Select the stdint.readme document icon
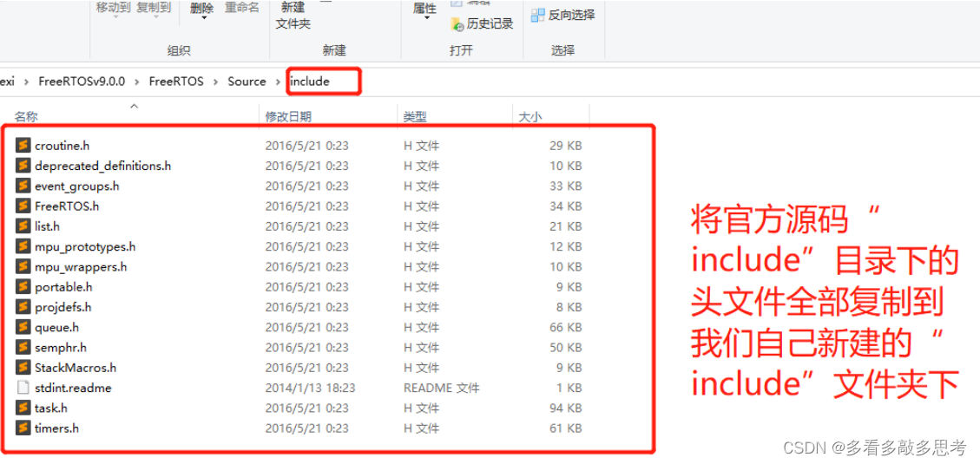Viewport: 980px width, 464px height. (x=23, y=388)
